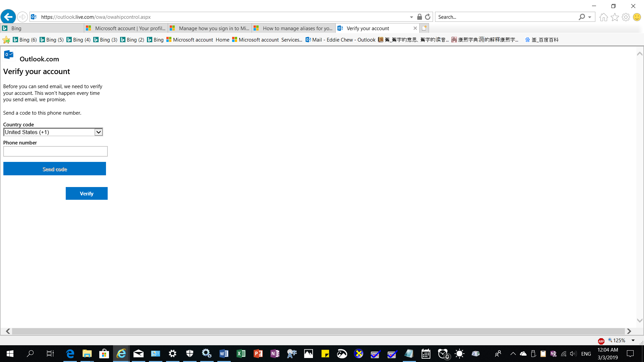The width and height of the screenshot is (644, 362).
Task: Switch to Manage how you sign in tab
Action: pyautogui.click(x=210, y=28)
